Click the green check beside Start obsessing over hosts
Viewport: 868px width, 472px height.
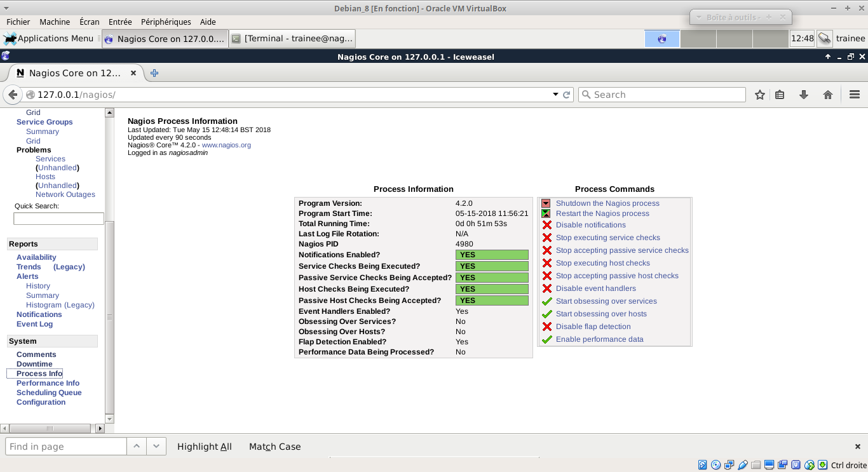tap(546, 314)
